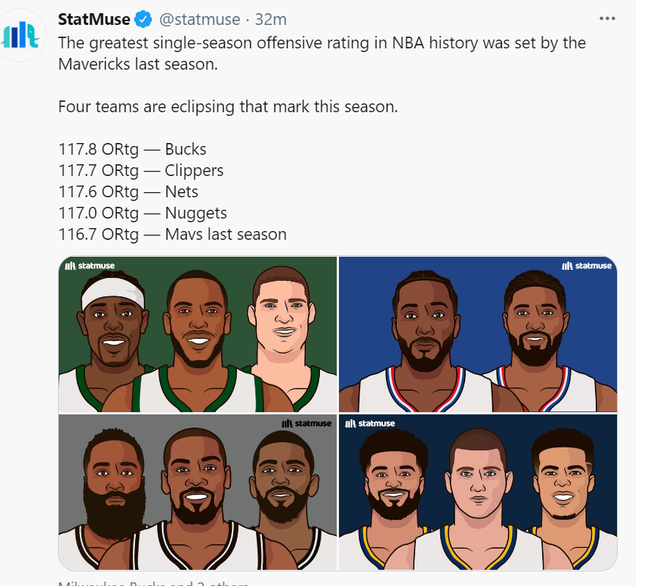
Task: Click 'Four teams are eclipsing that mark' text
Action: pos(184,107)
